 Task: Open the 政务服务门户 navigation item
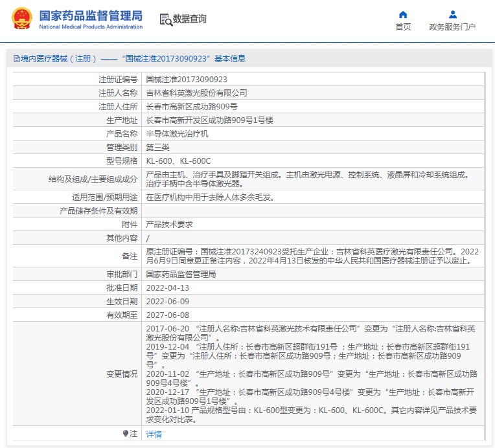tap(452, 27)
